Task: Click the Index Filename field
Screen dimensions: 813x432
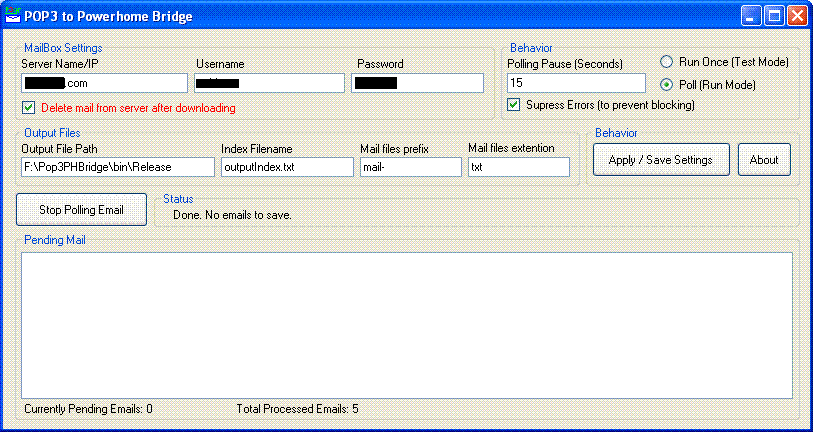Action: pyautogui.click(x=287, y=167)
